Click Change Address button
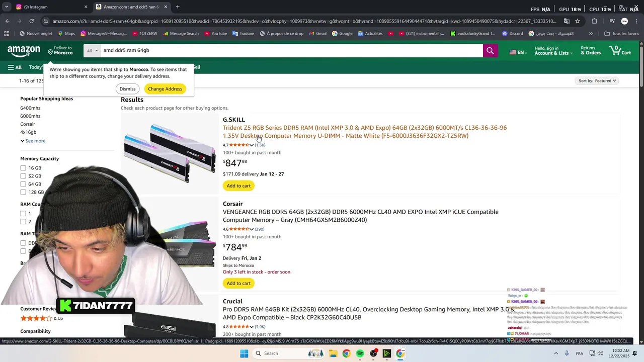The width and height of the screenshot is (644, 362). click(x=165, y=89)
